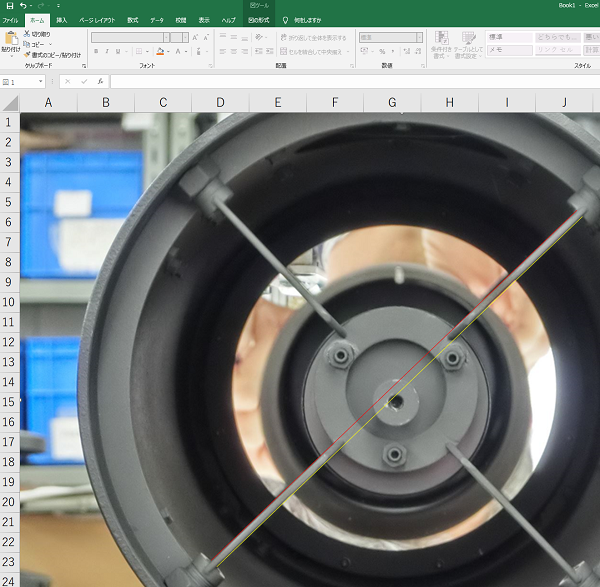The width and height of the screenshot is (600, 587).
Task: Open the font name combo box arrow
Action: (166, 38)
